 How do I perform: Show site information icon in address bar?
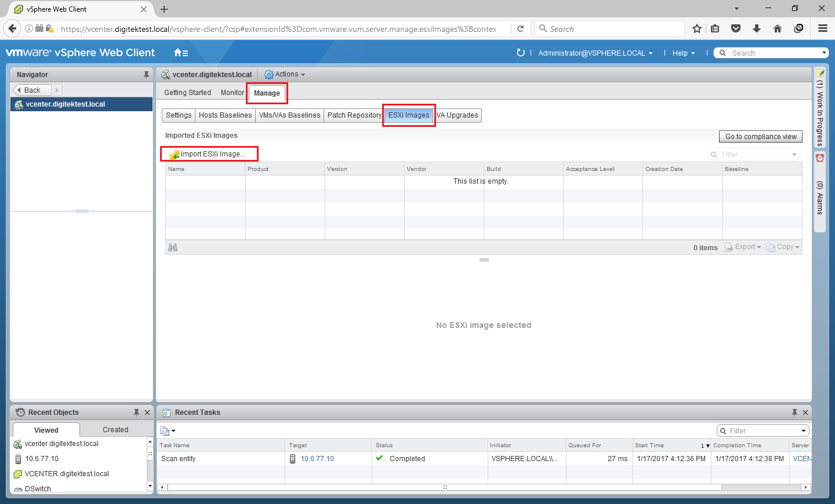[x=29, y=28]
